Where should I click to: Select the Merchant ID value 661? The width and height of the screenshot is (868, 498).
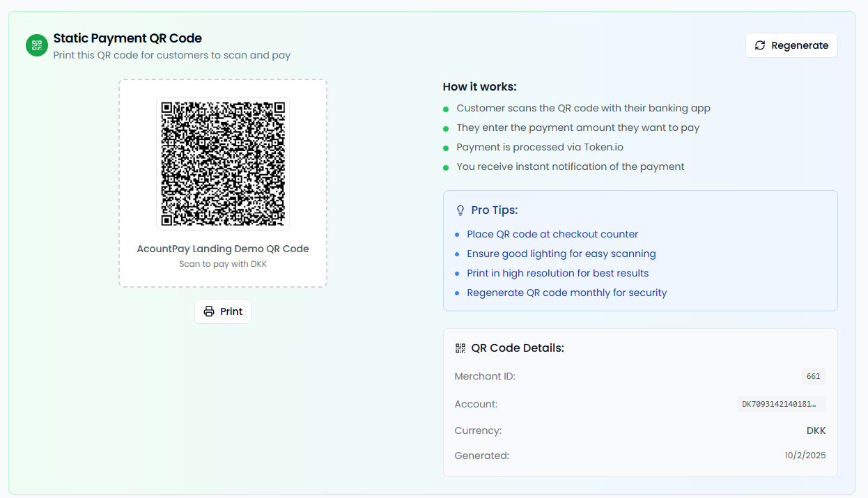[813, 376]
